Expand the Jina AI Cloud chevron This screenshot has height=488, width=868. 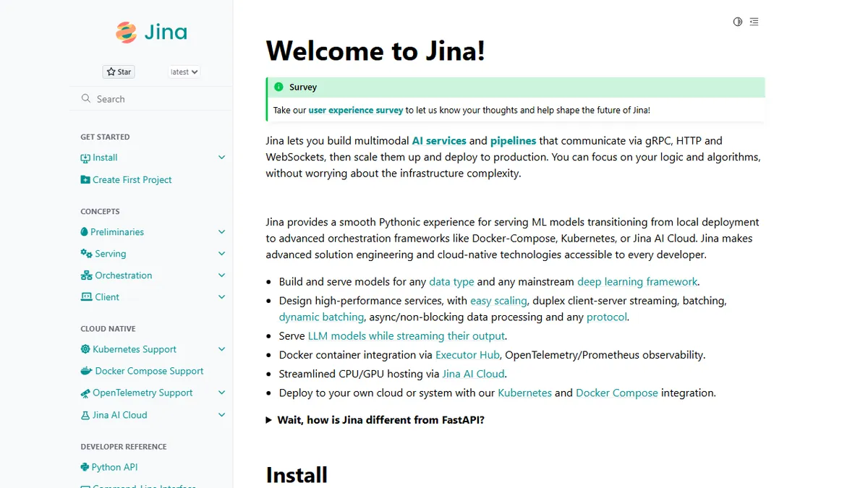[221, 415]
